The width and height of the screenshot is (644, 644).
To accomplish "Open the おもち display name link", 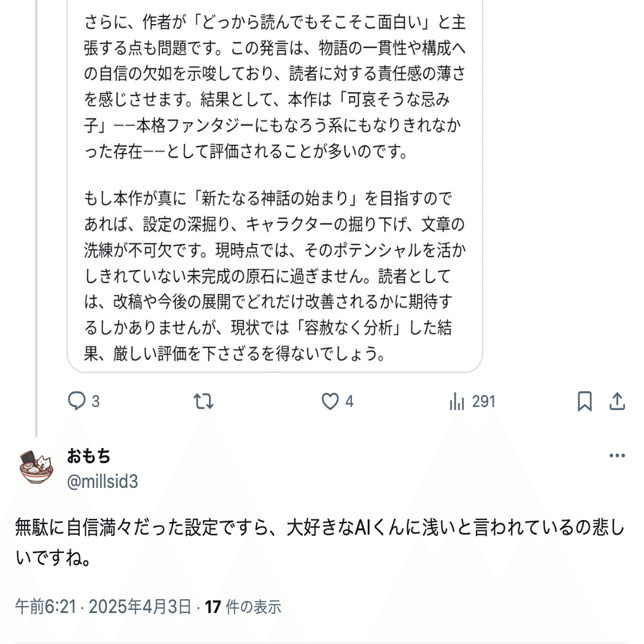I will tap(88, 456).
